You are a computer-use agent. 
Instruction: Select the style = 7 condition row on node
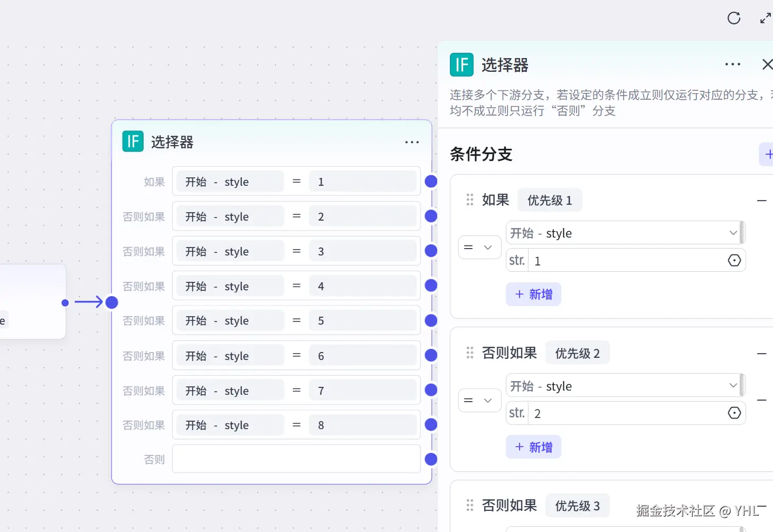296,391
